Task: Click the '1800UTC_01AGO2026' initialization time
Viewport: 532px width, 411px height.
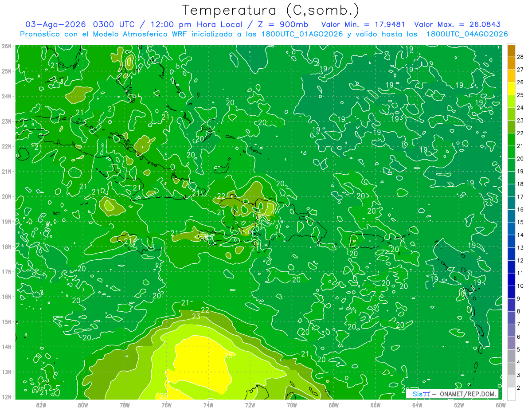Action: tap(303, 34)
